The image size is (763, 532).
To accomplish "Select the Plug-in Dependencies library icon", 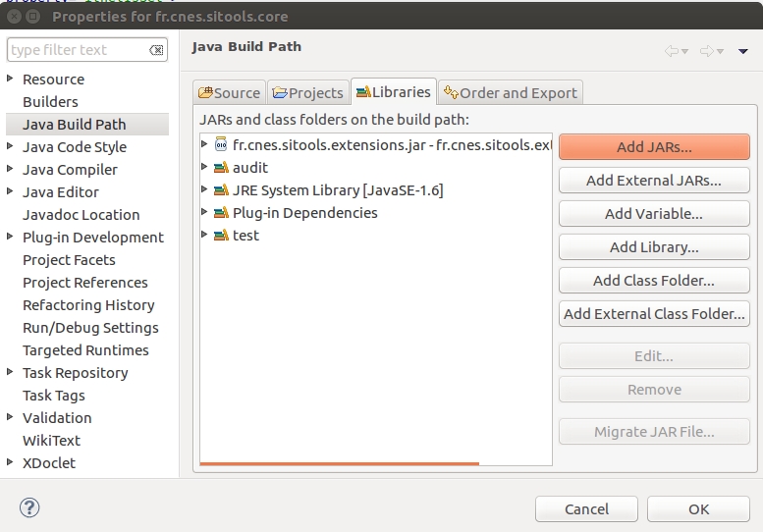I will click(221, 213).
